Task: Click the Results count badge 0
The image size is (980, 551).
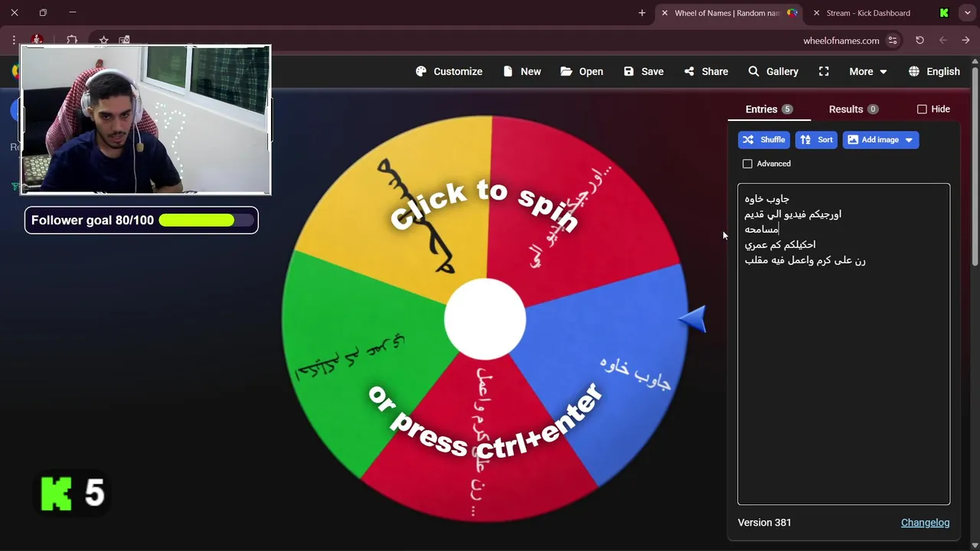Action: pyautogui.click(x=873, y=109)
